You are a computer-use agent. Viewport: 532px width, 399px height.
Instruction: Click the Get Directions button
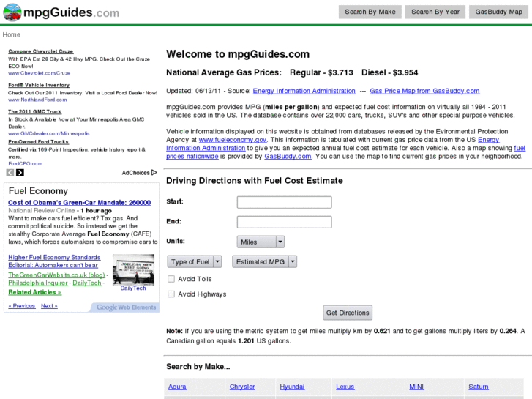(x=348, y=313)
